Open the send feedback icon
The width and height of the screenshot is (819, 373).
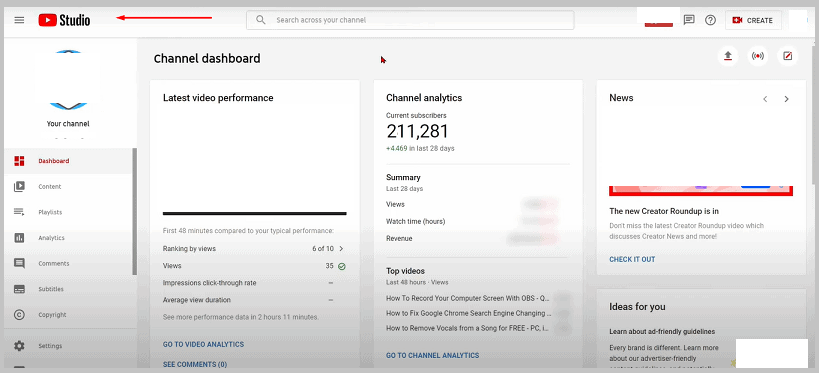(689, 20)
